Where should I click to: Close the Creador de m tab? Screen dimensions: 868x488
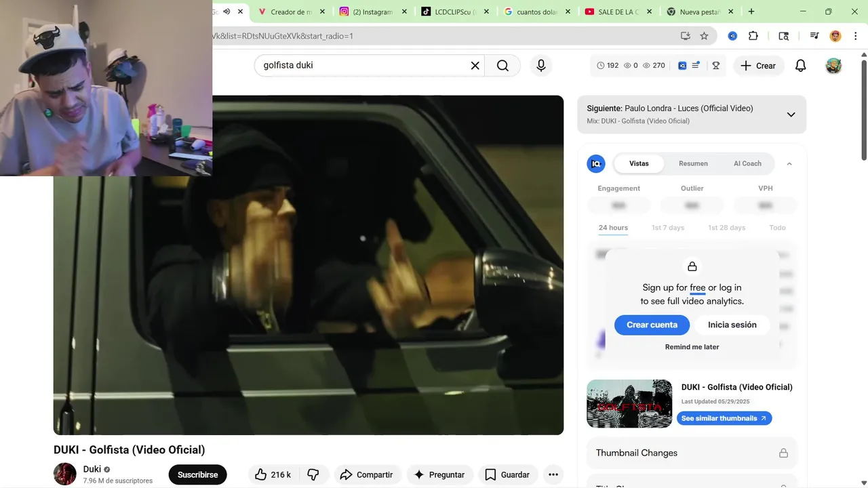322,12
